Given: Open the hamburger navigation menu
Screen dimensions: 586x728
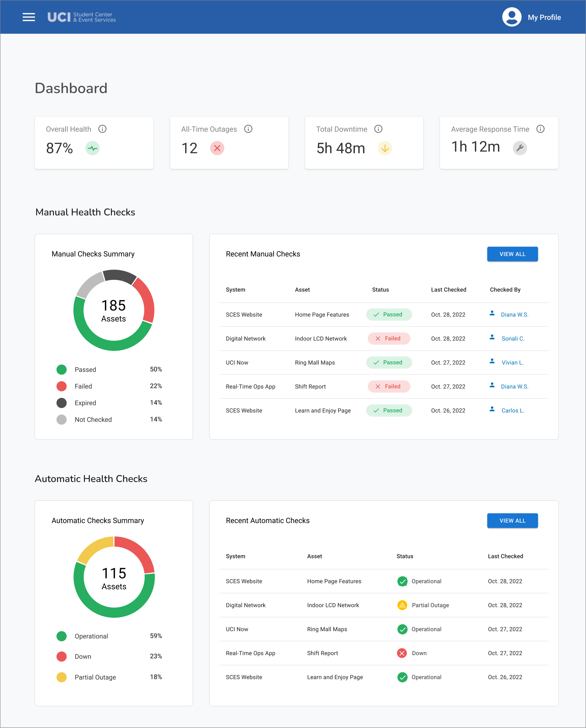Looking at the screenshot, I should pyautogui.click(x=29, y=17).
